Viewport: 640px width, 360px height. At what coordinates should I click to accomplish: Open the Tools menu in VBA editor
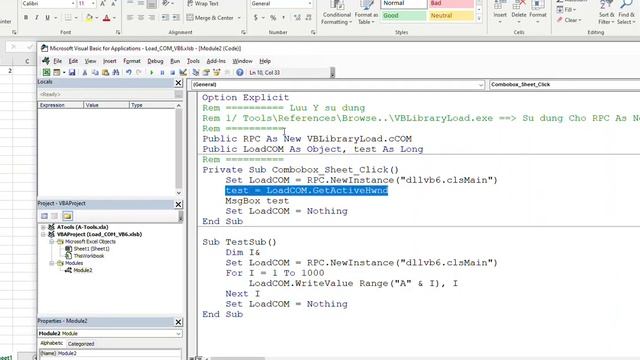click(x=193, y=61)
